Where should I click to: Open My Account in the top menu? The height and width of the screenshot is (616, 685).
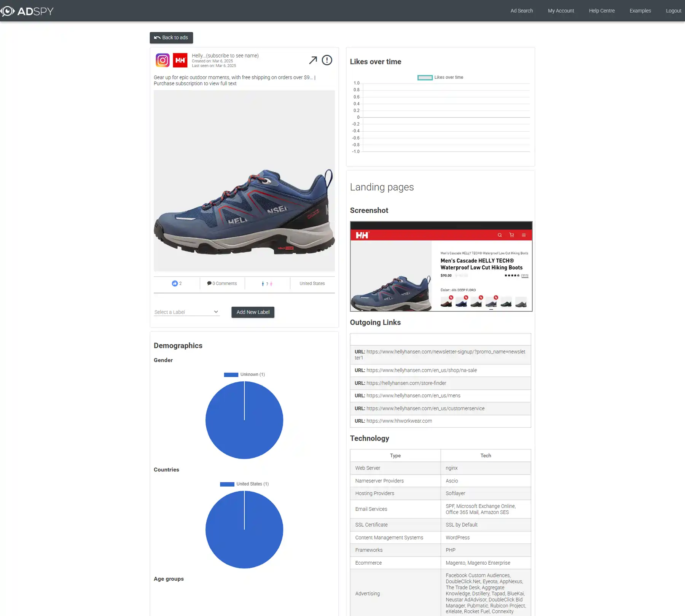tap(561, 11)
